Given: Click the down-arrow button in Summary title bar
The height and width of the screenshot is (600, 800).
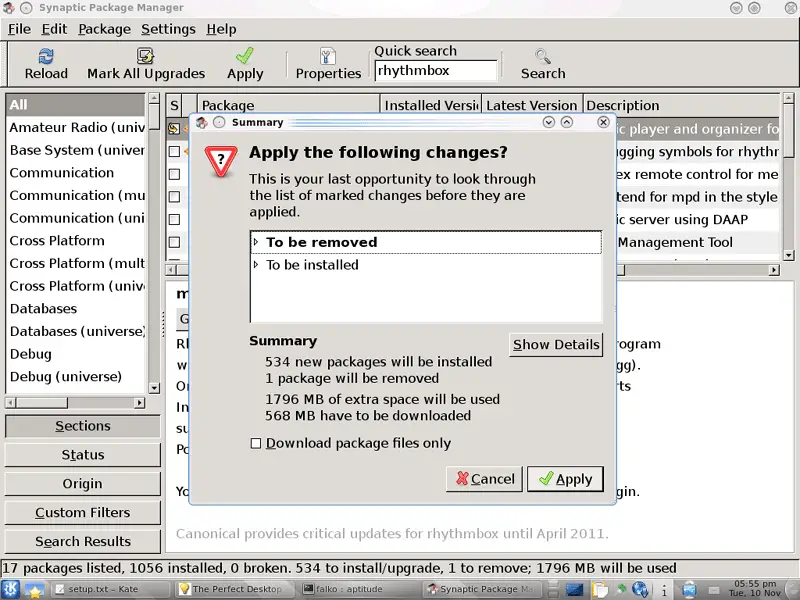Looking at the screenshot, I should (x=549, y=122).
